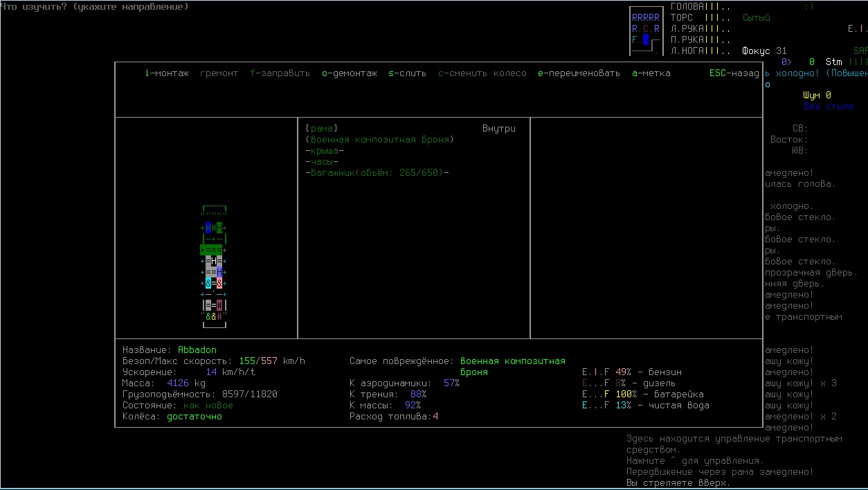868x490 pixels.
Task: Click the К трения 88% value
Action: tap(419, 394)
